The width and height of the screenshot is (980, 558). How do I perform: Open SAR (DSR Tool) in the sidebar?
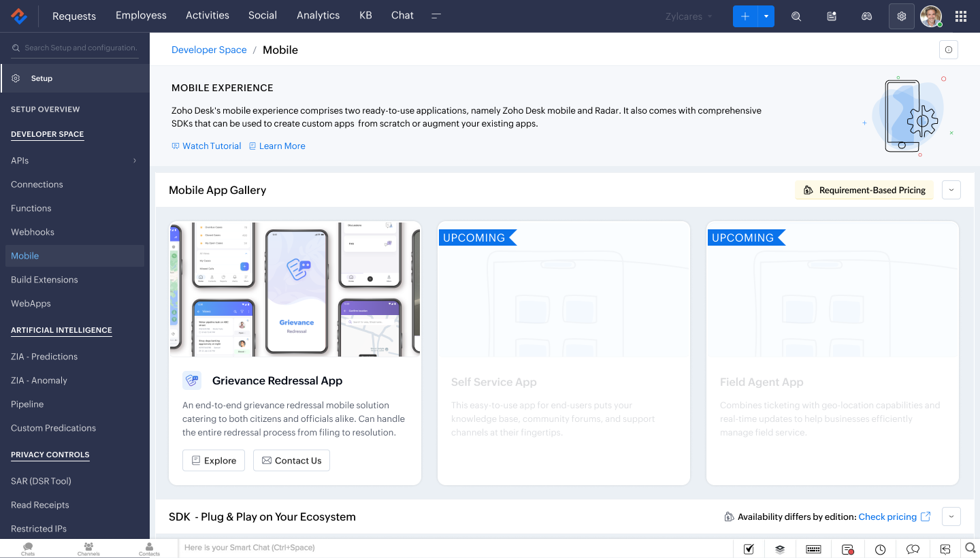[41, 481]
